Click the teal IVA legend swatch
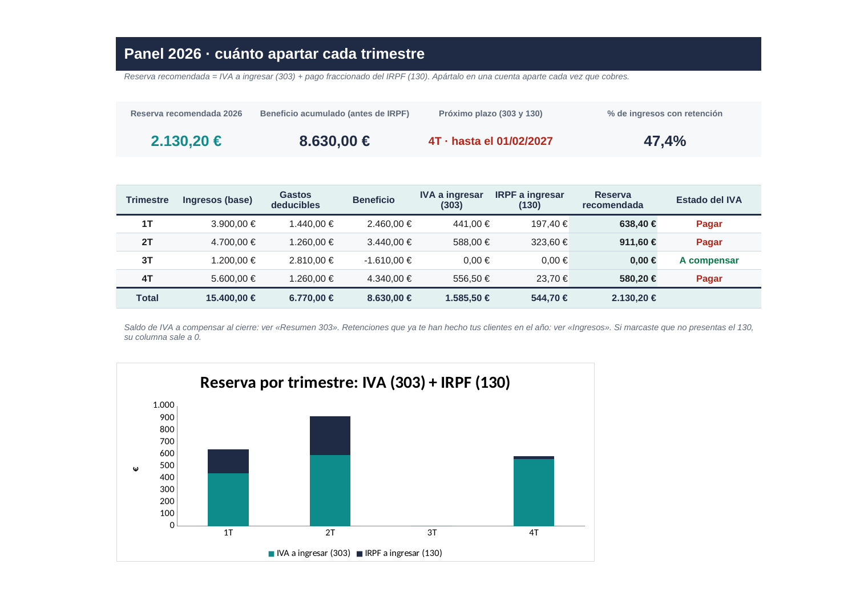This screenshot has width=868, height=613. (x=272, y=554)
